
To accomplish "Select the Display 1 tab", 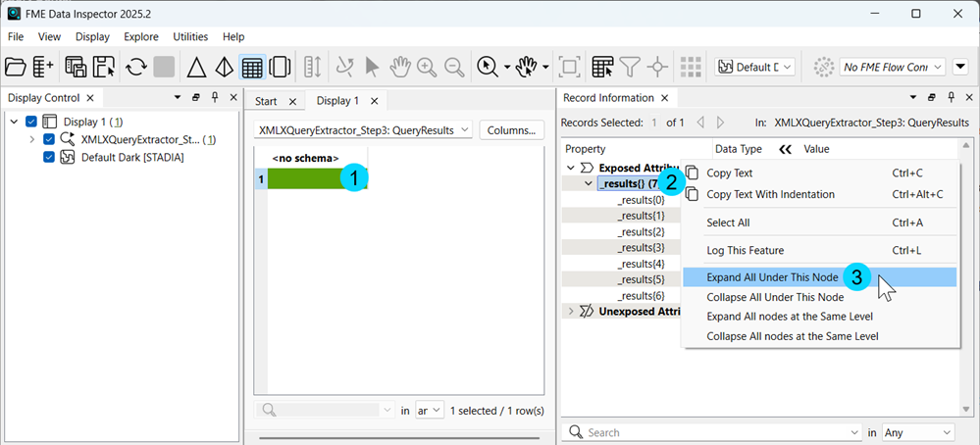I will click(337, 101).
